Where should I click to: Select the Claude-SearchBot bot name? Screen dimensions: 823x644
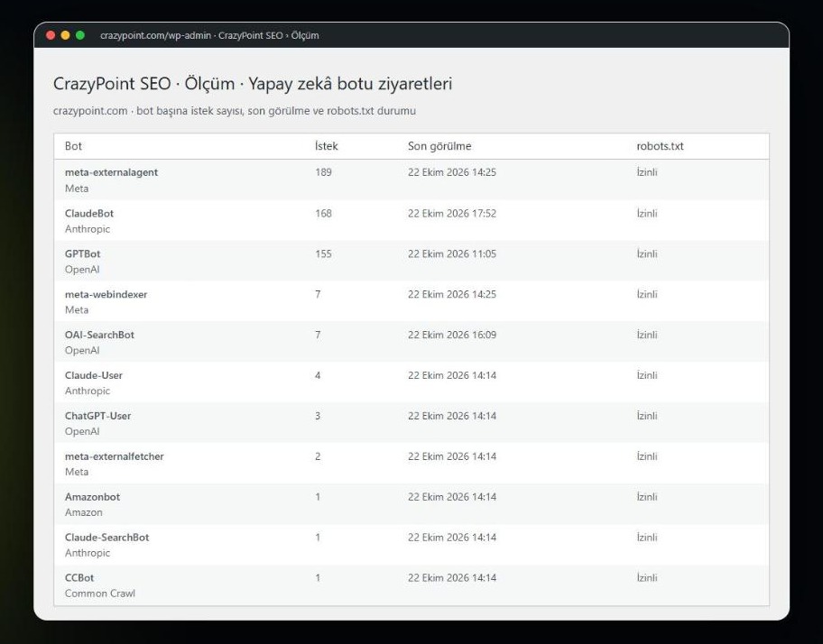coord(107,537)
